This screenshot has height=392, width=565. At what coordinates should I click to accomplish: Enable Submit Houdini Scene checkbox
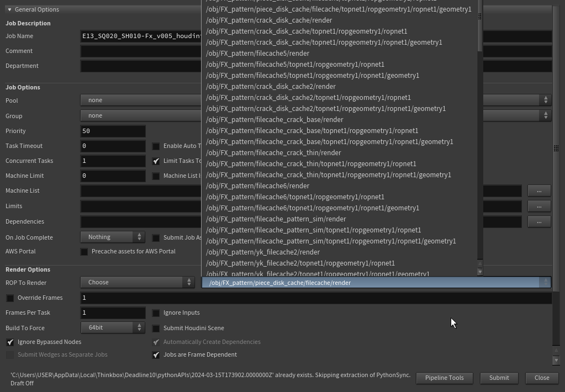156,328
